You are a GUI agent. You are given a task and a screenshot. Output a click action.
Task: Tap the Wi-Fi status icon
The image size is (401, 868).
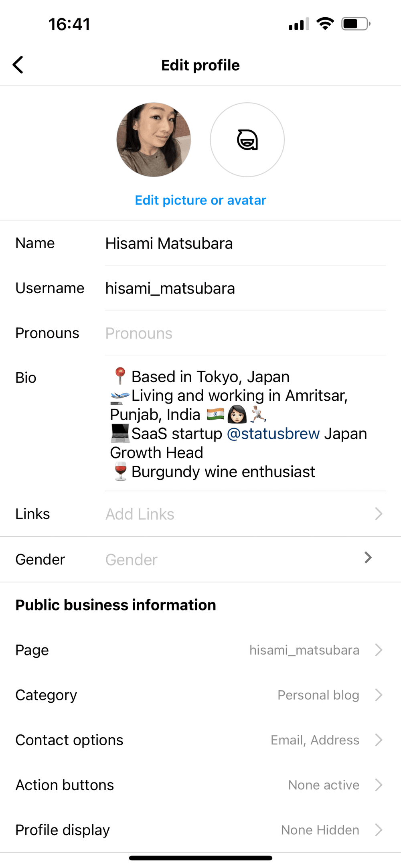(x=325, y=24)
